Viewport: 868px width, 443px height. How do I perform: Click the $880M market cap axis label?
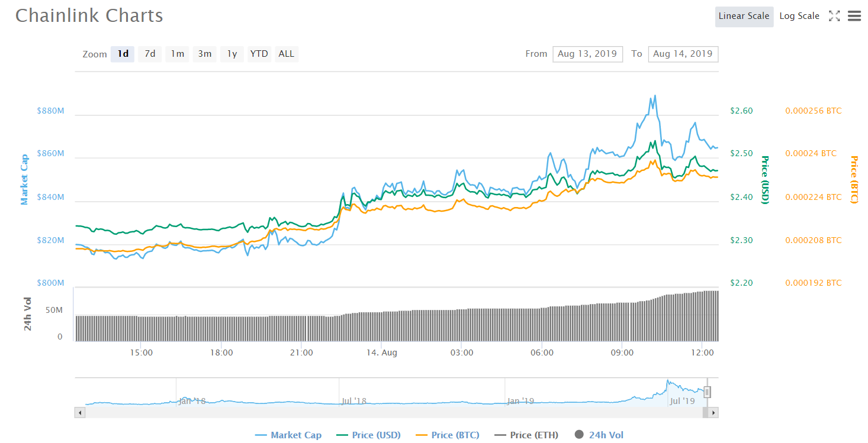tap(50, 111)
